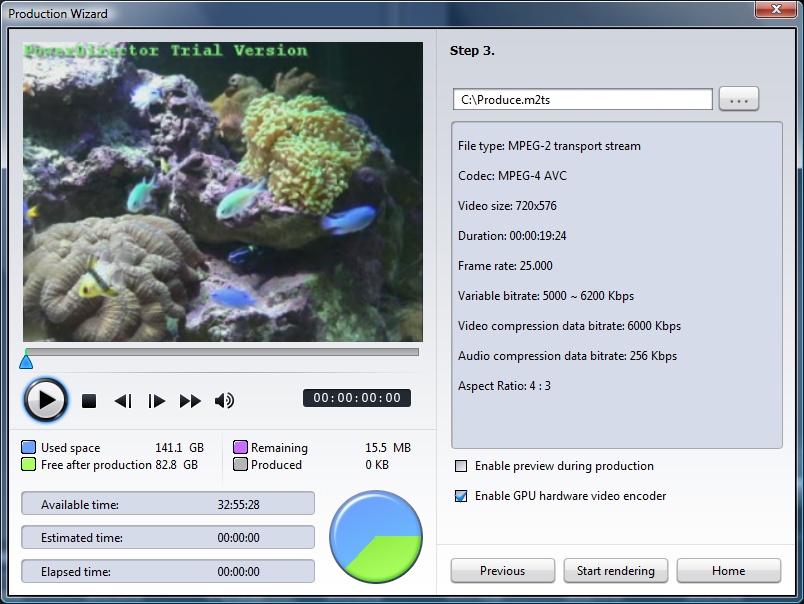This screenshot has width=804, height=604.
Task: Click the Produced value 0 KB
Action: pyautogui.click(x=377, y=465)
